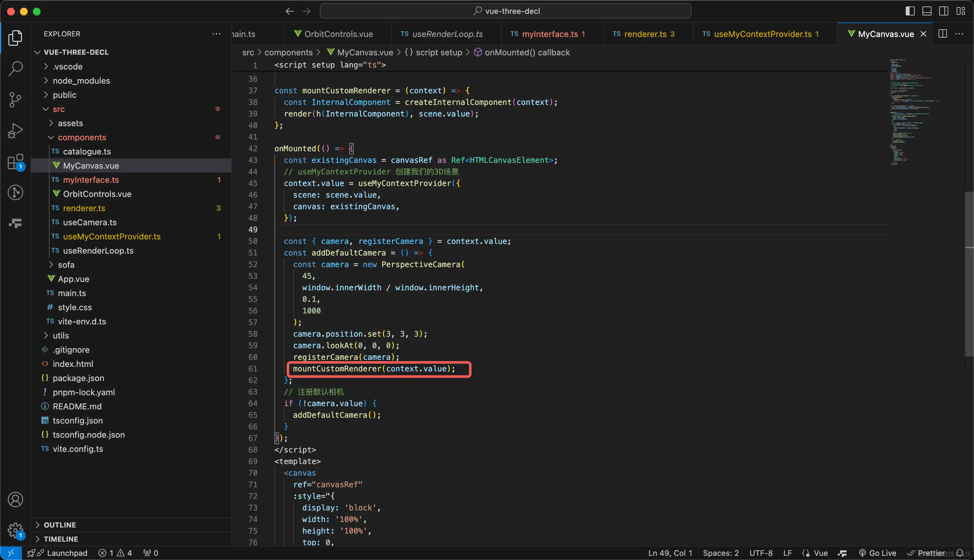Image resolution: width=974 pixels, height=560 pixels.
Task: Click the split editor right icon
Action: coord(942,34)
